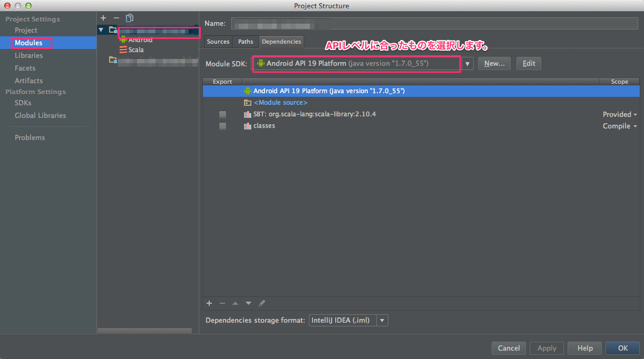Change the Compile scope of classes
The height and width of the screenshot is (359, 644).
(x=620, y=126)
